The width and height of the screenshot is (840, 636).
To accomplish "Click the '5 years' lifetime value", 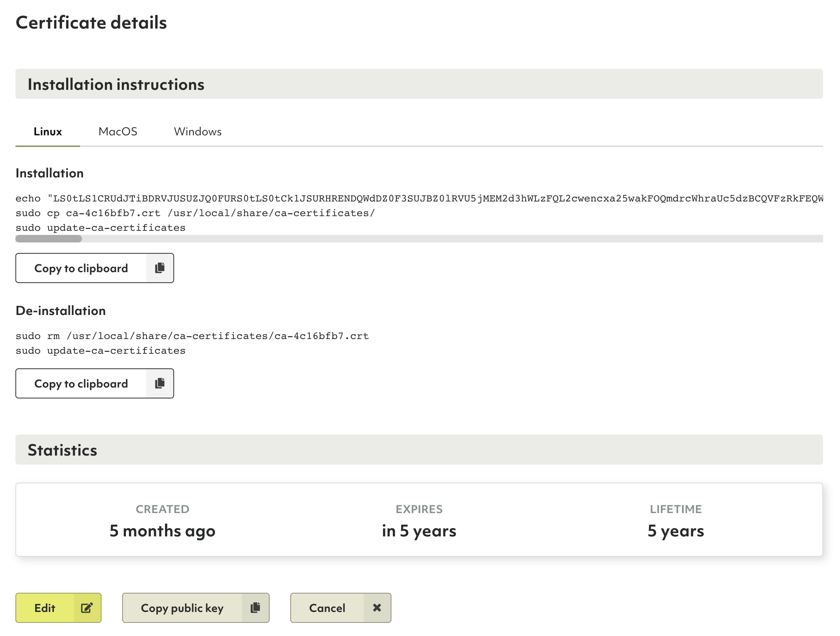I will point(676,531).
